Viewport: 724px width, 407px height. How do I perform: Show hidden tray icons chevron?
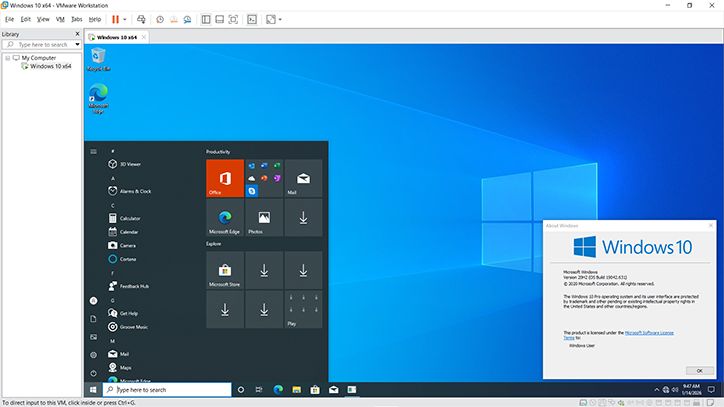(x=657, y=389)
